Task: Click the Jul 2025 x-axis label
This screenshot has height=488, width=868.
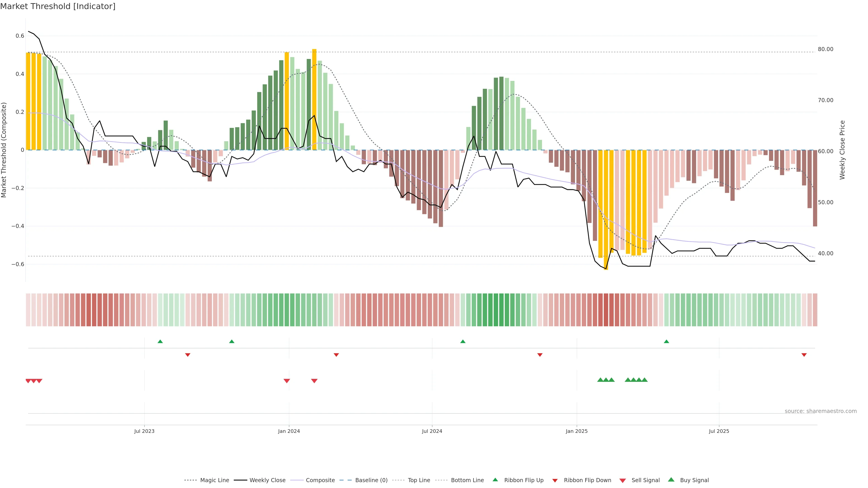Action: [x=719, y=431]
